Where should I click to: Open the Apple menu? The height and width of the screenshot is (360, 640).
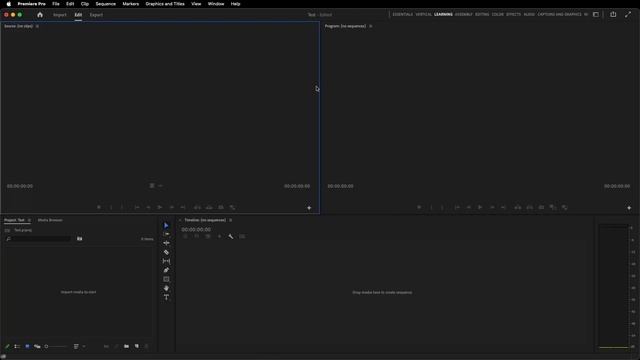9,4
